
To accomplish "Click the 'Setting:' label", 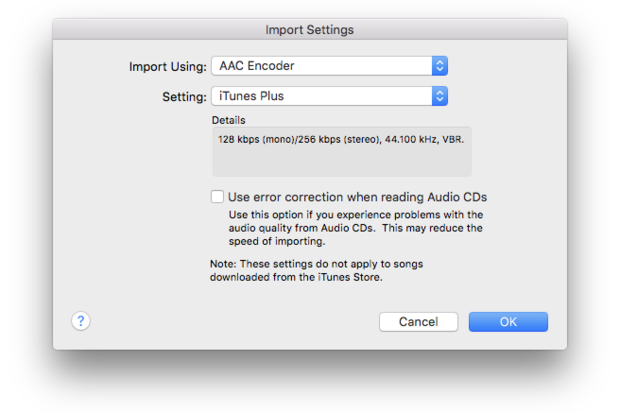I will [183, 97].
